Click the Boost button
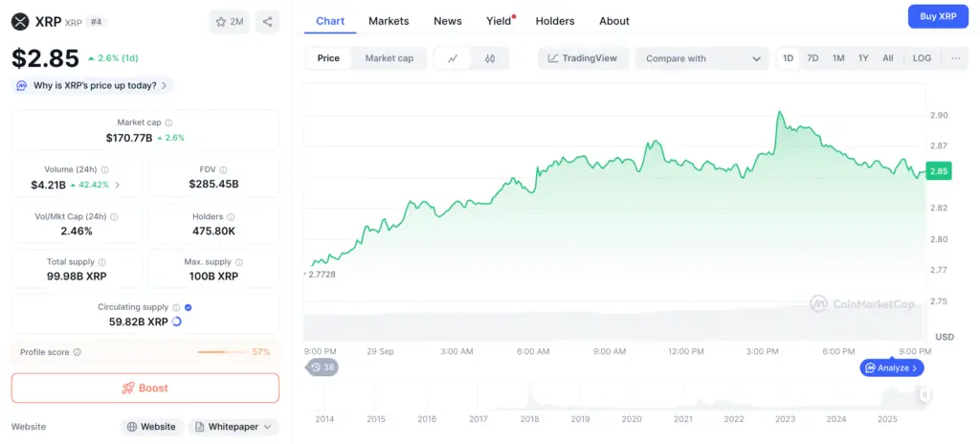Image resolution: width=980 pixels, height=444 pixels. pos(145,388)
